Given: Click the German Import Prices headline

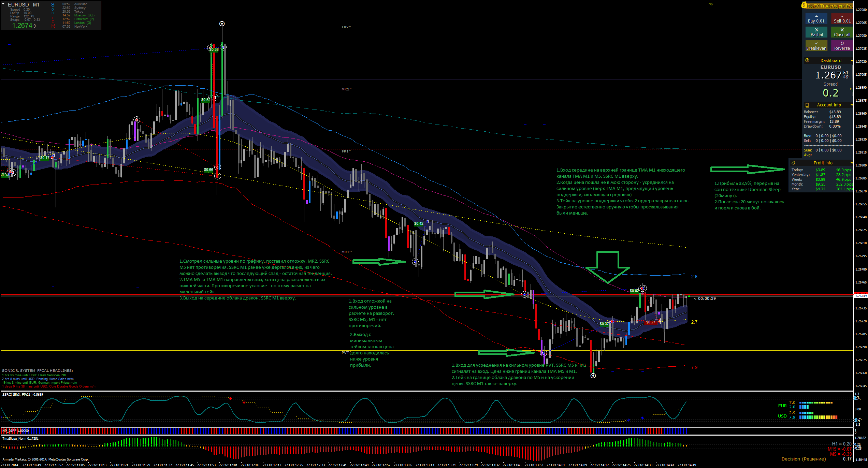Looking at the screenshot, I should pos(40,383).
